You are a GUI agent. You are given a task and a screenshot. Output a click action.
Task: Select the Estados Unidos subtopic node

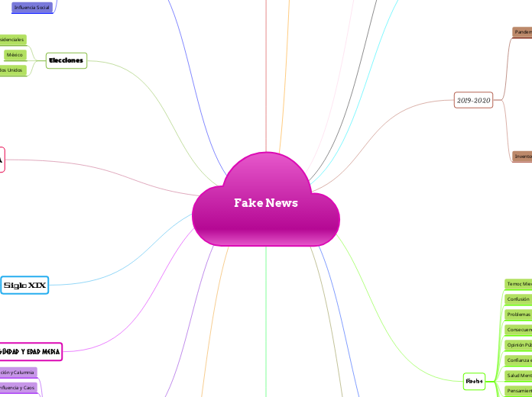12,70
